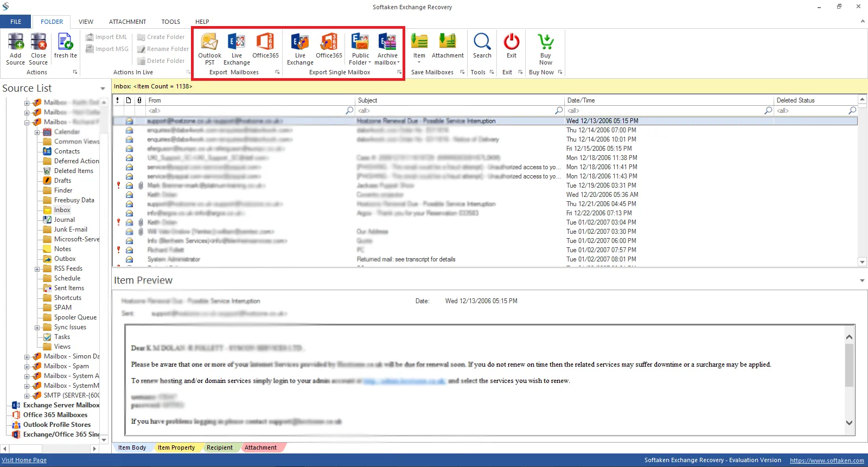Expand the RSS Feeds folder node
Screen dimensions: 868x467
[37, 268]
